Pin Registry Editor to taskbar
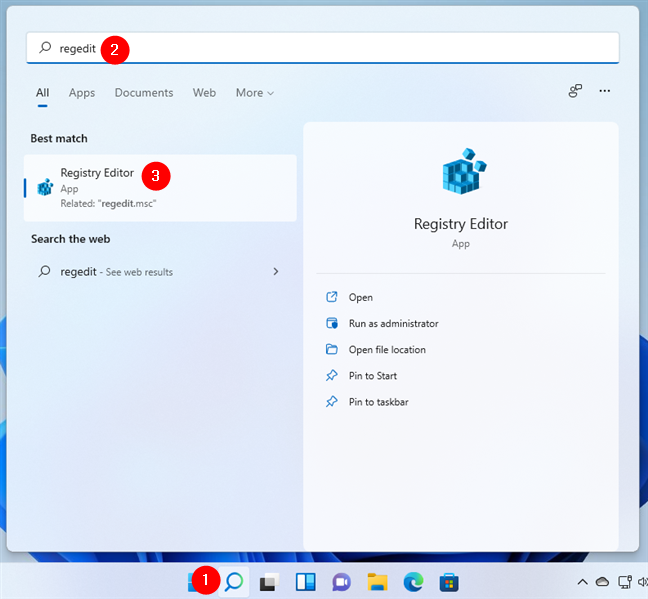 [x=378, y=402]
